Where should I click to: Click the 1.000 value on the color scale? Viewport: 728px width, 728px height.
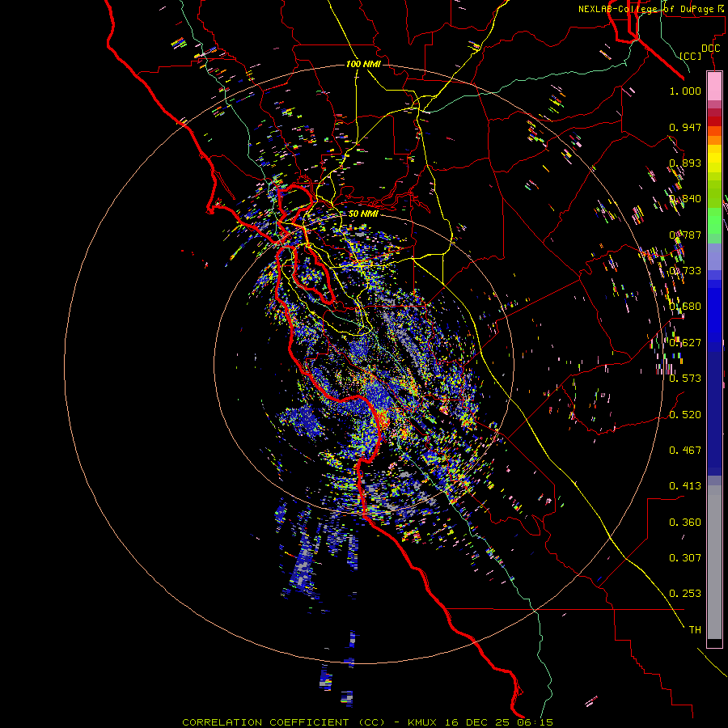pos(685,91)
